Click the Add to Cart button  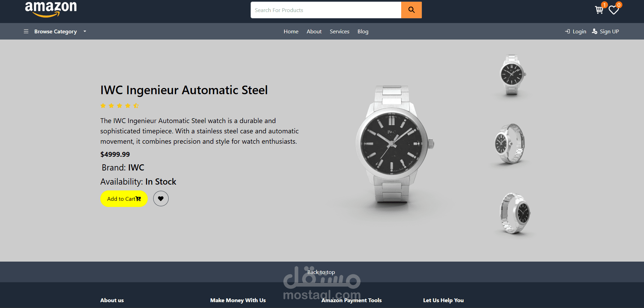tap(124, 199)
